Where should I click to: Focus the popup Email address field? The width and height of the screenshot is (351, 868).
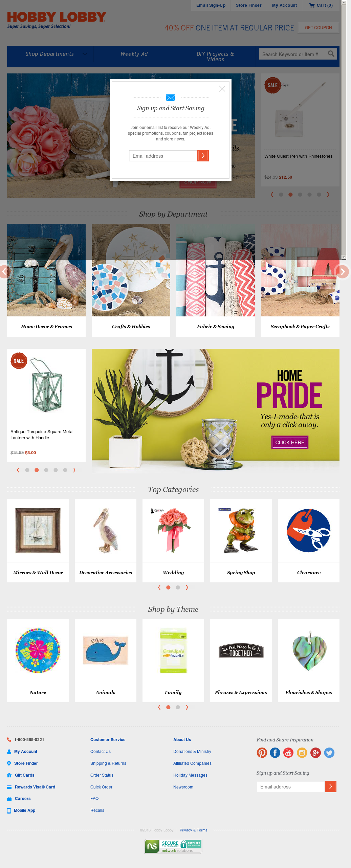(163, 156)
